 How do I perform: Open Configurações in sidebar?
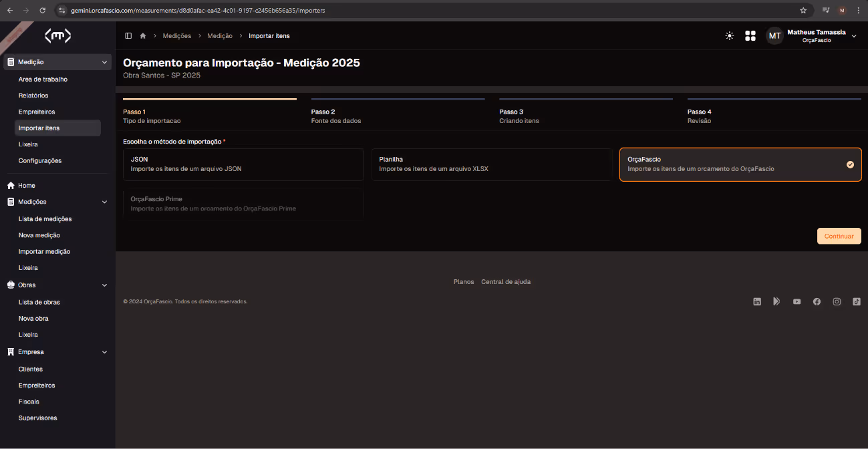[x=40, y=160]
